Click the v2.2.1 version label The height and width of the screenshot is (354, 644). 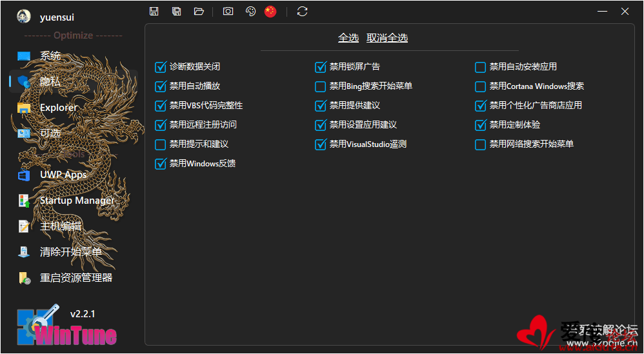click(x=83, y=314)
